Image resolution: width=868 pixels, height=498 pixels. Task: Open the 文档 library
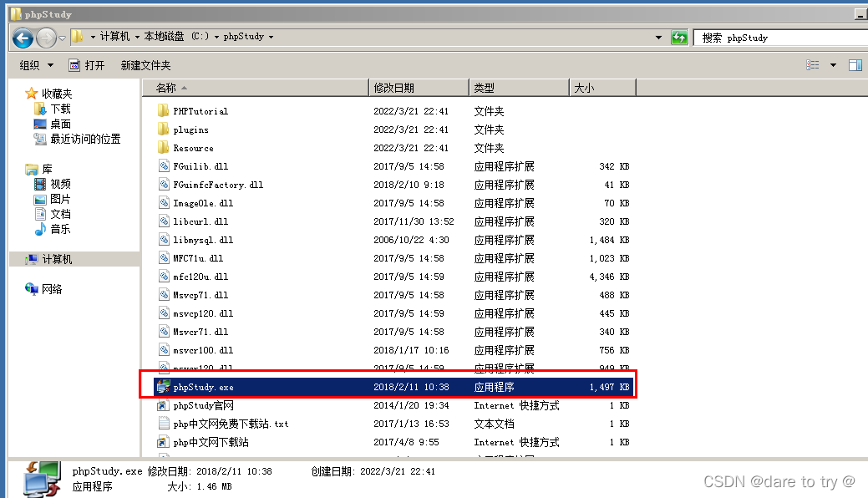(60, 214)
